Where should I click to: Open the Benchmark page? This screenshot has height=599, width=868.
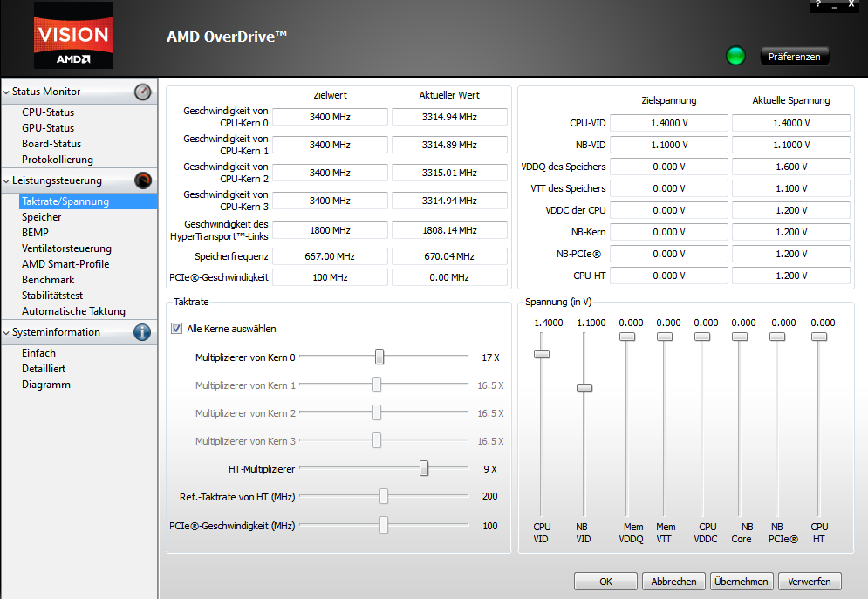coord(48,280)
